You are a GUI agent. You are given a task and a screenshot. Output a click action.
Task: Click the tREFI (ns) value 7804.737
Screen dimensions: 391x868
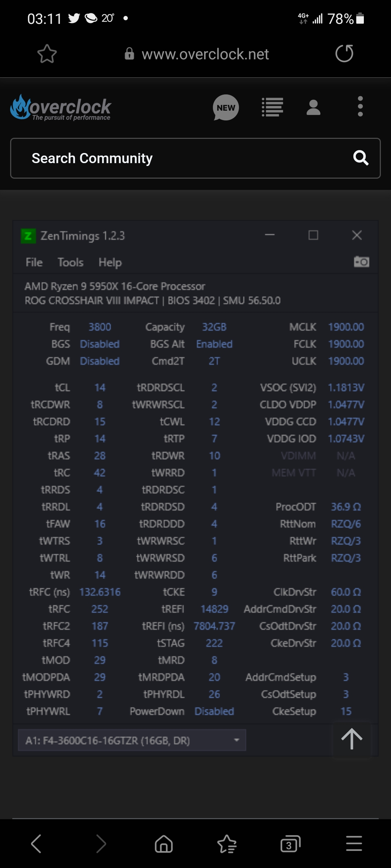214,626
